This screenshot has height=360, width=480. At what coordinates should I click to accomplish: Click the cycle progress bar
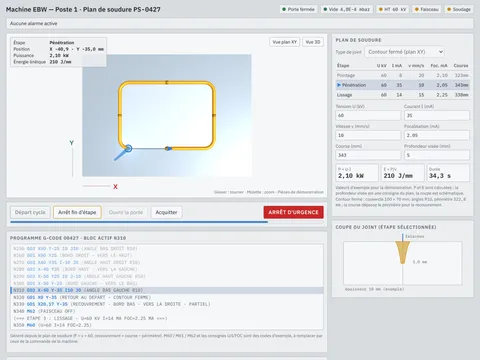(x=167, y=222)
